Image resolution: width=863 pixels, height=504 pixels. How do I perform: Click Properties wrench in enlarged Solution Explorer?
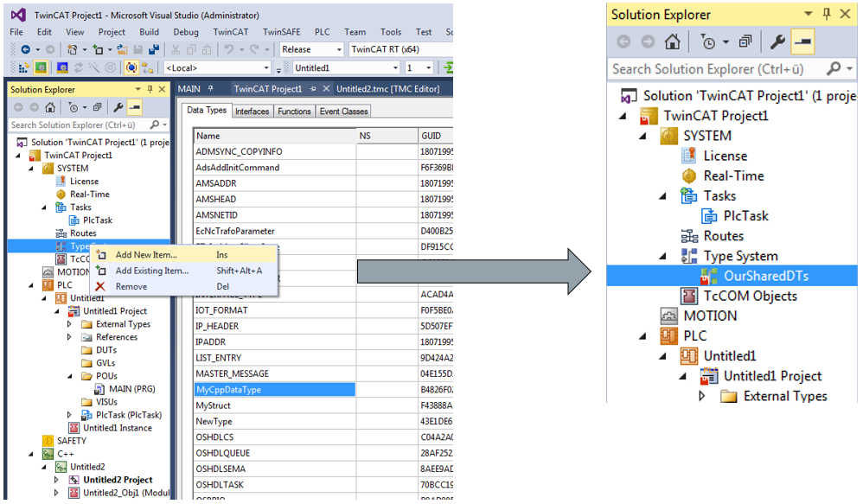[777, 41]
